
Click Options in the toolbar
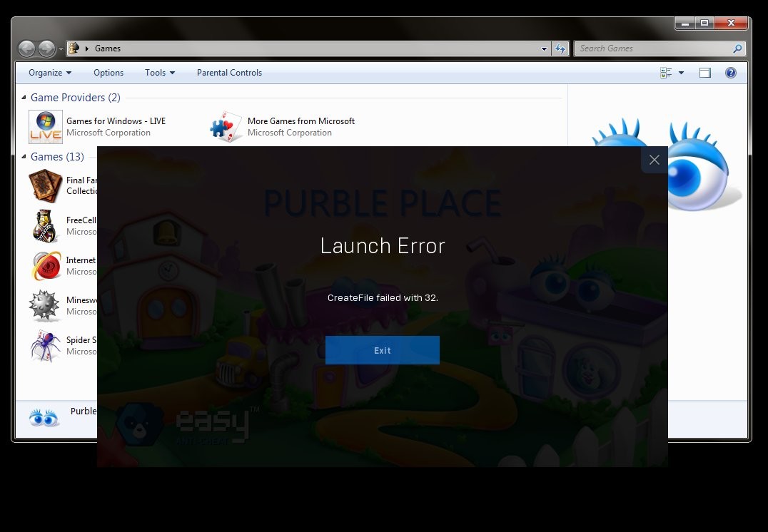(x=108, y=73)
